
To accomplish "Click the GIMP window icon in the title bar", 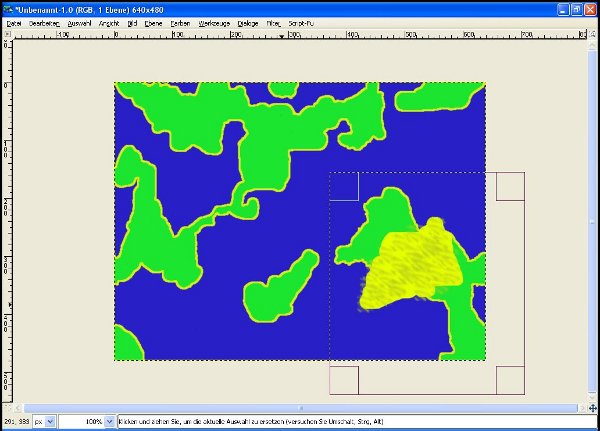I will point(8,9).
